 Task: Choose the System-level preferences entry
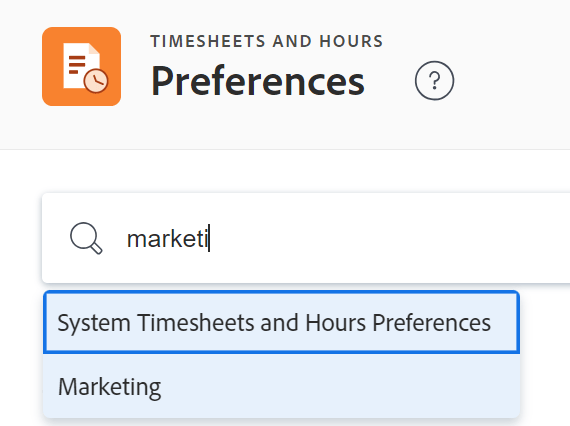pyautogui.click(x=281, y=322)
